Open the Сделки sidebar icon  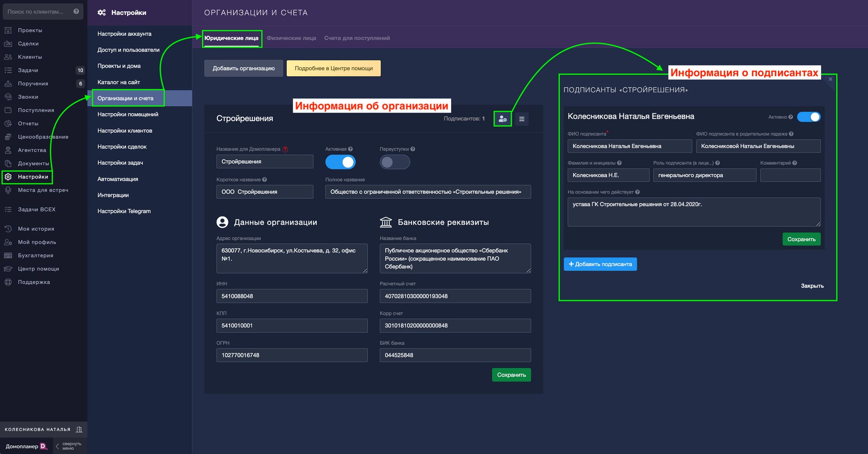click(x=8, y=44)
